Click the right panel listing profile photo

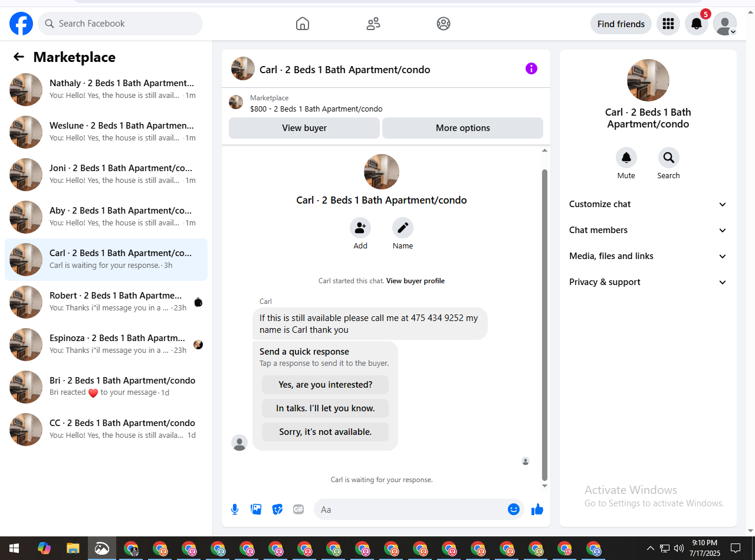click(x=648, y=80)
